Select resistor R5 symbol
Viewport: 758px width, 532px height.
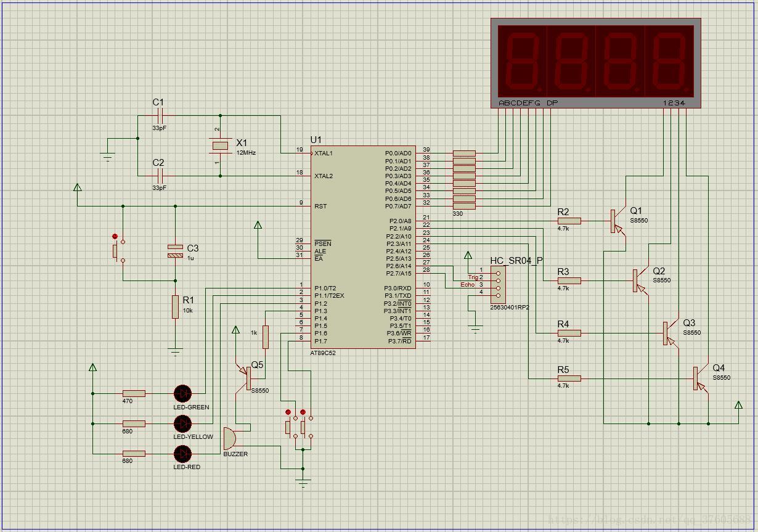pyautogui.click(x=569, y=378)
